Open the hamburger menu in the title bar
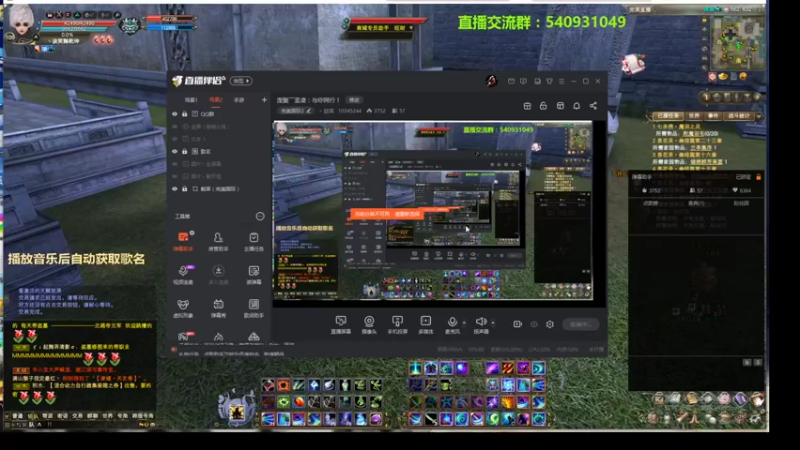This screenshot has width=800, height=450. click(x=562, y=81)
